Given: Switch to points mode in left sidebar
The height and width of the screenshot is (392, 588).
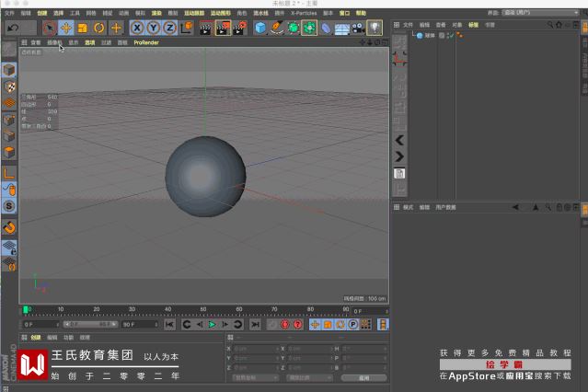Looking at the screenshot, I should (x=9, y=120).
